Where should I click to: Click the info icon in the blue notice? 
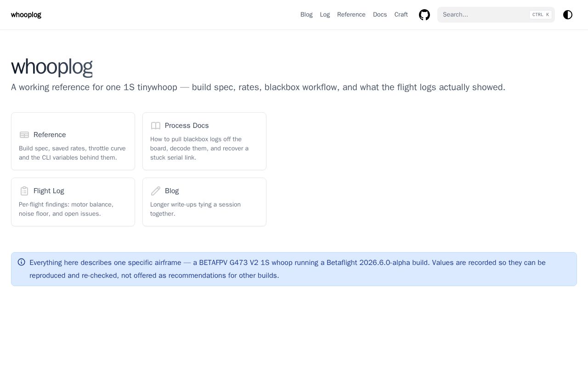(x=21, y=262)
